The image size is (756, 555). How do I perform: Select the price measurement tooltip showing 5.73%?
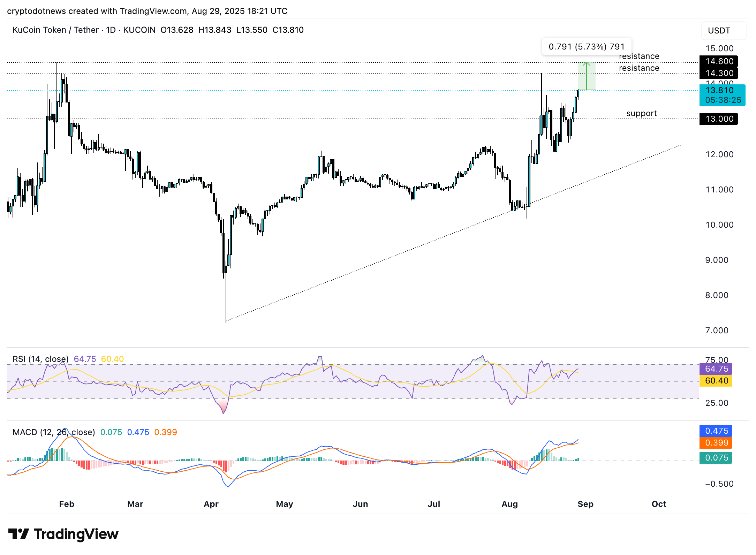pos(587,46)
